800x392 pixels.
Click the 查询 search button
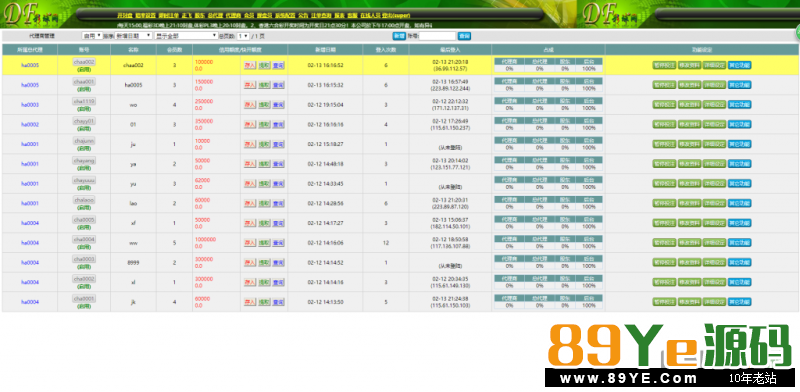tap(464, 36)
